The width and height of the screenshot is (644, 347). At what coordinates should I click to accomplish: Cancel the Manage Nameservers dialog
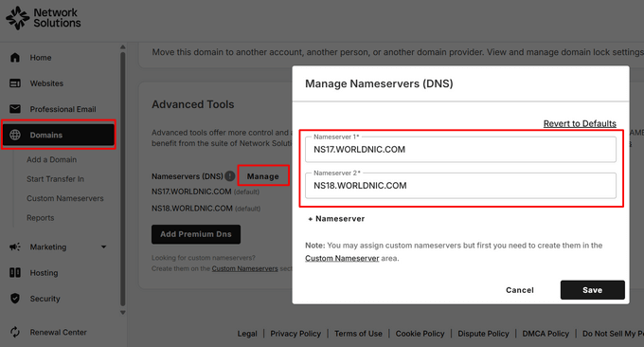[520, 290]
